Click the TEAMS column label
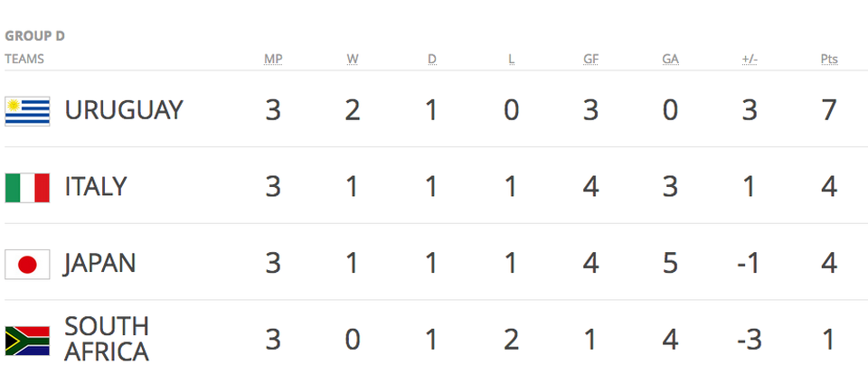Viewport: 868px width, 374px height. pos(24,60)
